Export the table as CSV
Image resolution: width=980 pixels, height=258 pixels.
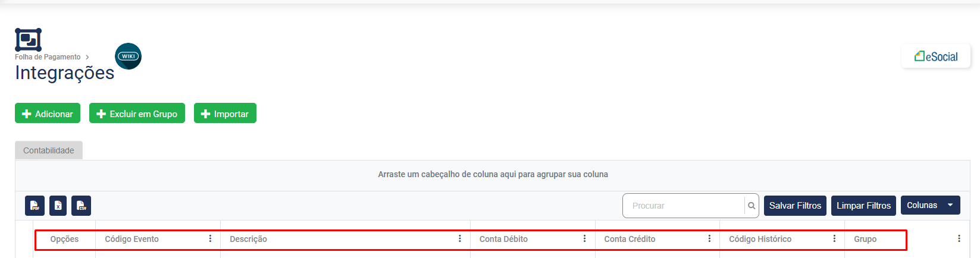[81, 206]
